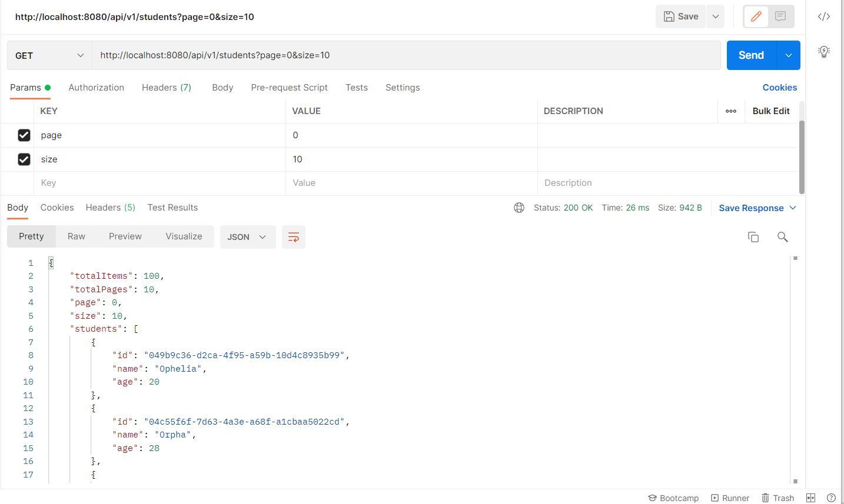
Task: Switch to the Pre-request Script tab
Action: click(289, 87)
